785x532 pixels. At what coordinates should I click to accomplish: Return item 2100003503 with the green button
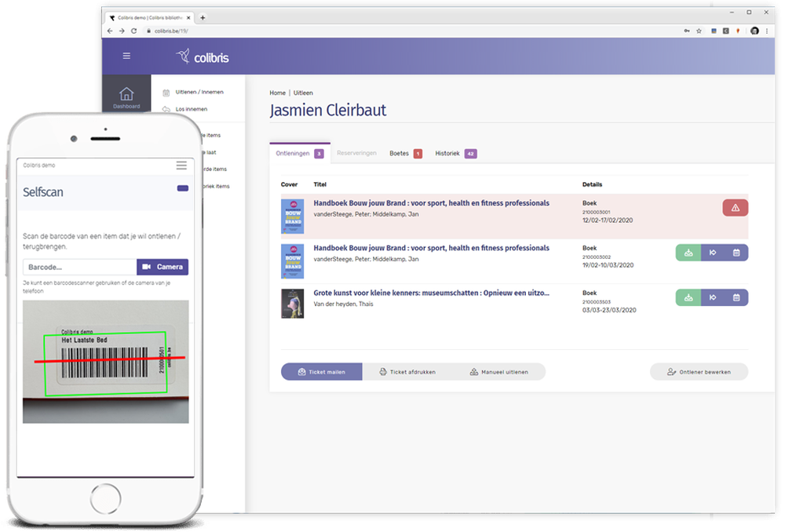[688, 298]
